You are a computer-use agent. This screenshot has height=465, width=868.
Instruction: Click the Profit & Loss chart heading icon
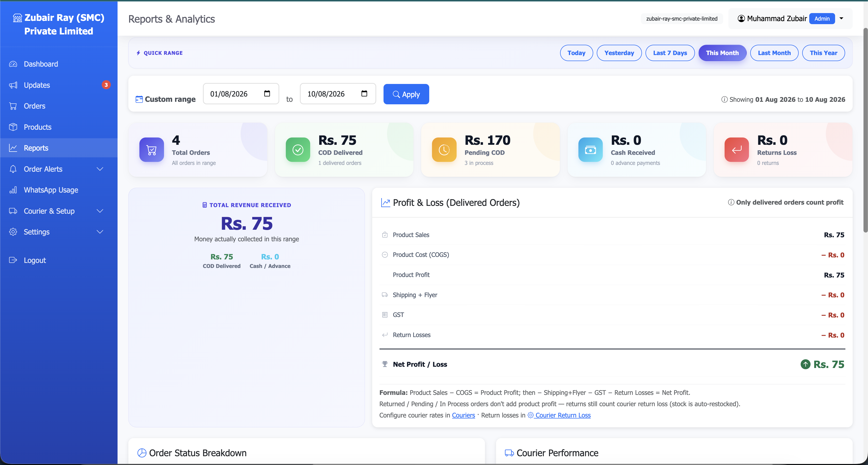point(386,203)
